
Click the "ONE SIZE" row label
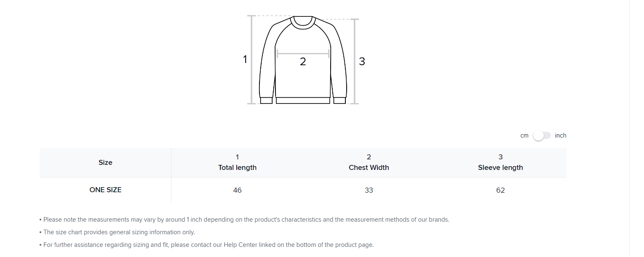point(105,190)
